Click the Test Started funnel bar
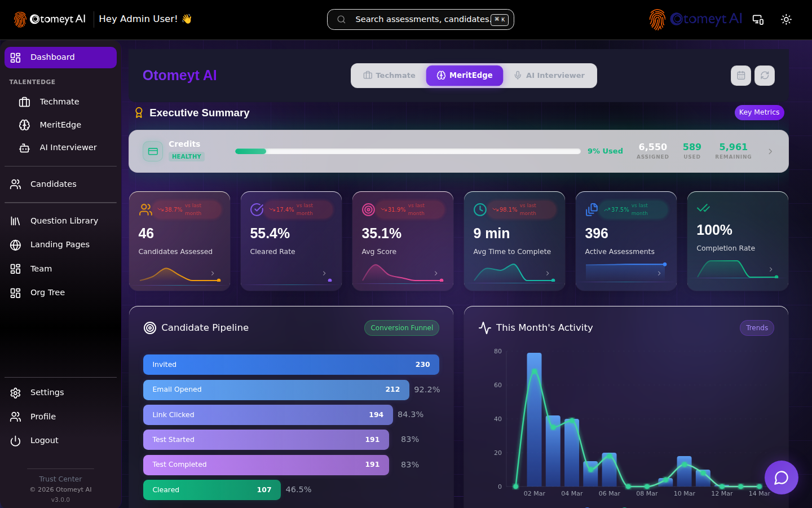812x508 pixels. point(266,440)
